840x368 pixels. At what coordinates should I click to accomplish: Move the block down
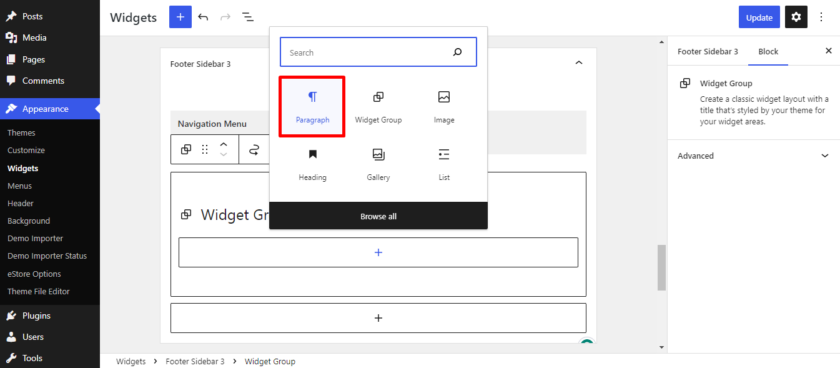224,155
